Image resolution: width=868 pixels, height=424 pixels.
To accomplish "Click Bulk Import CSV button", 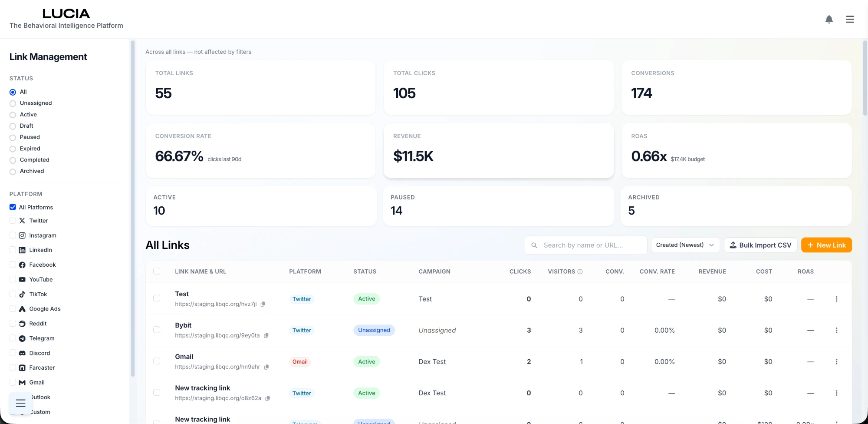I will point(760,245).
